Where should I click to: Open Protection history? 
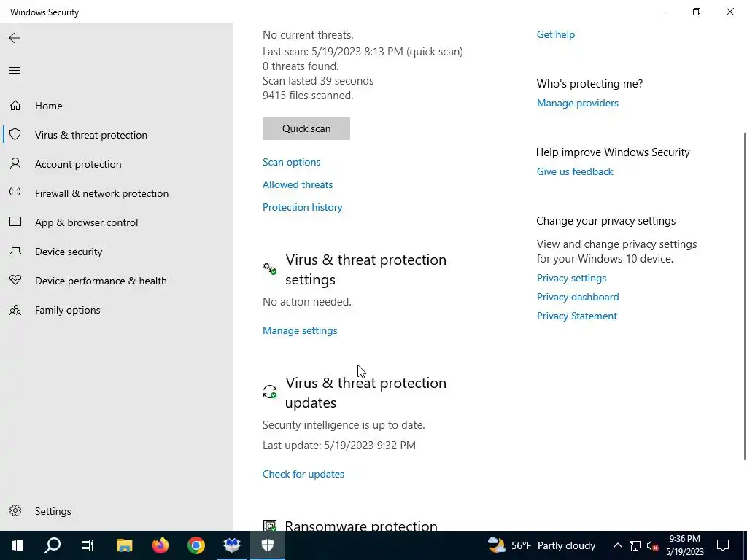(303, 207)
